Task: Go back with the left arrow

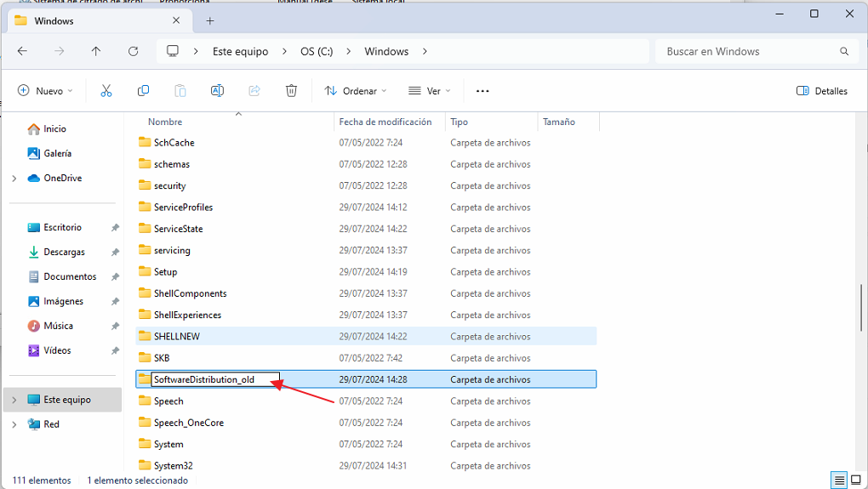Action: tap(22, 51)
